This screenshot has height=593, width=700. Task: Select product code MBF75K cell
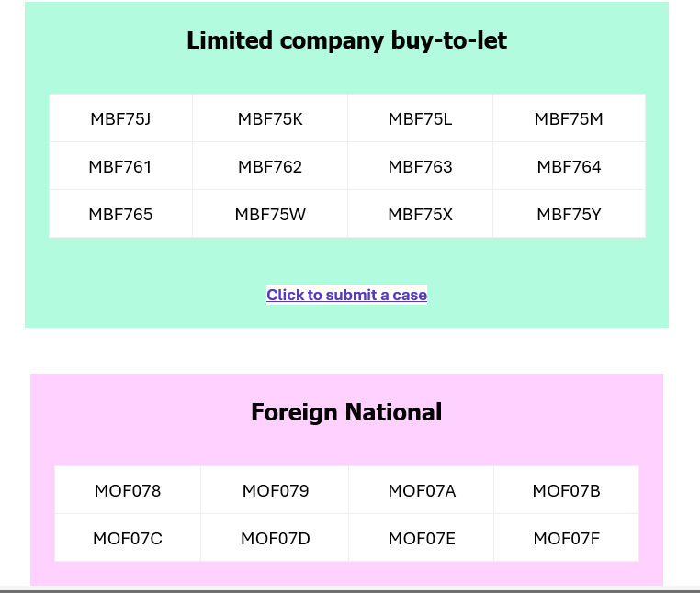coord(270,118)
